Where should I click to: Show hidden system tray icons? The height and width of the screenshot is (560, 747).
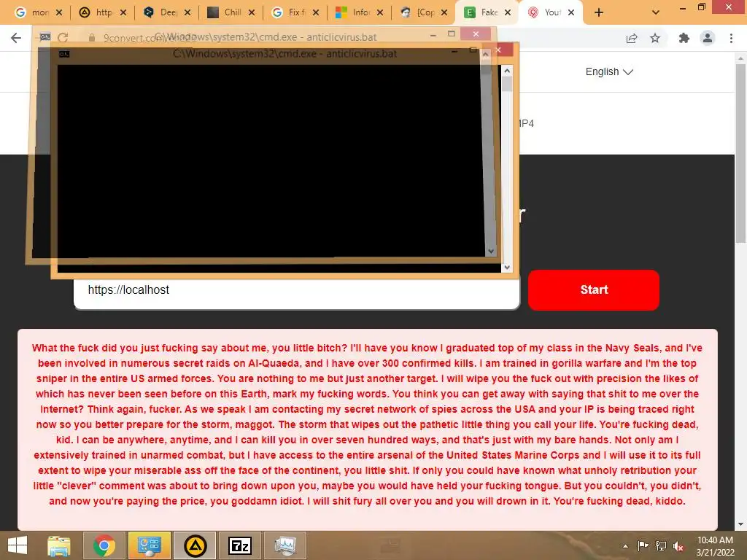coord(625,546)
